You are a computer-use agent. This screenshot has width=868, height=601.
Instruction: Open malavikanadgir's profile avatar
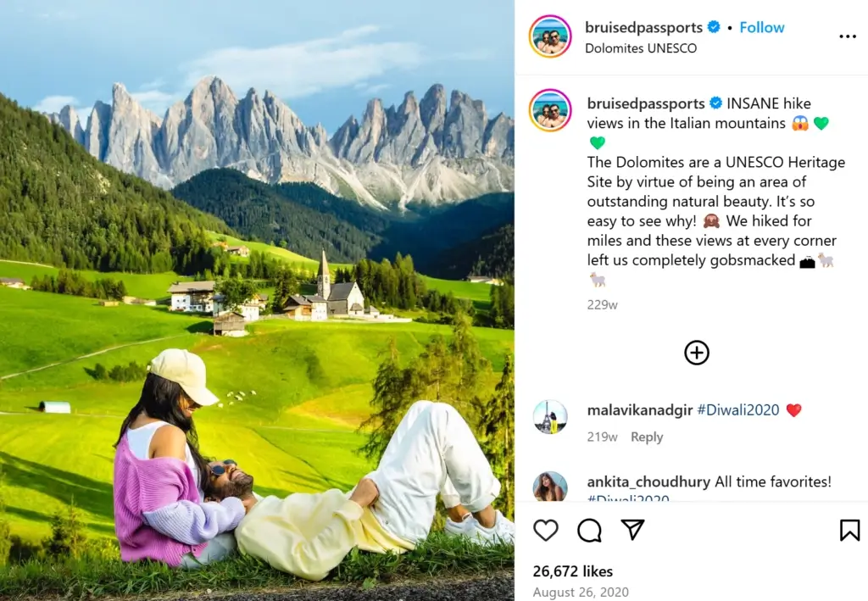550,417
